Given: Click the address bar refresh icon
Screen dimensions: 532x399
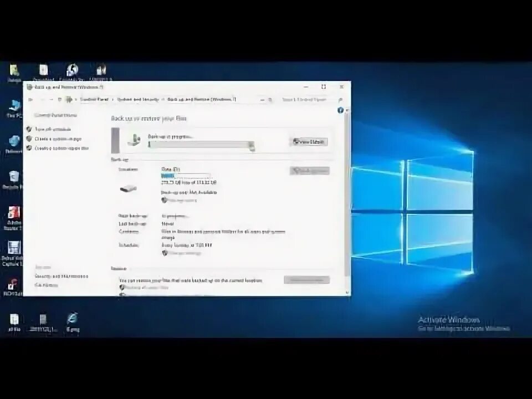Looking at the screenshot, I should pyautogui.click(x=270, y=100).
